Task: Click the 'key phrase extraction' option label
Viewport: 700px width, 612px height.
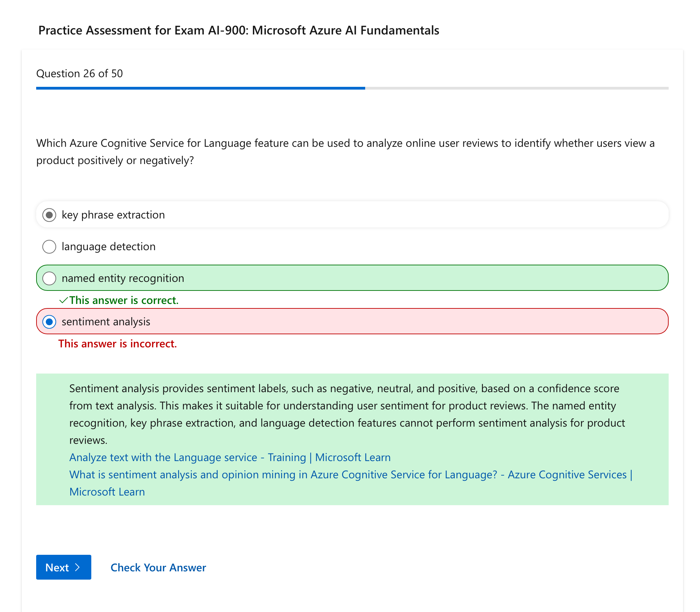Action: click(x=113, y=215)
